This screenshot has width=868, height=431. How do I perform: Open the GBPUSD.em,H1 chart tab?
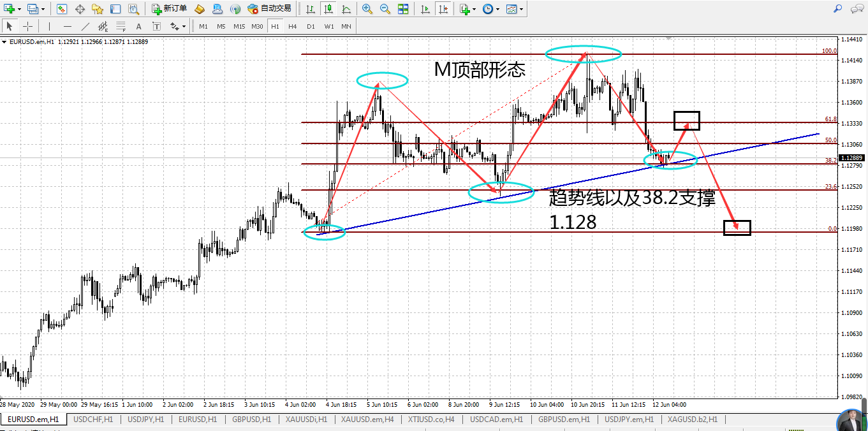(x=564, y=420)
